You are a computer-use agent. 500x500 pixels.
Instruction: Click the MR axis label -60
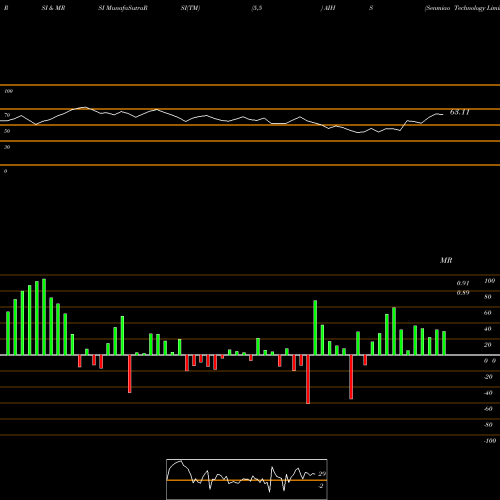[488, 409]
